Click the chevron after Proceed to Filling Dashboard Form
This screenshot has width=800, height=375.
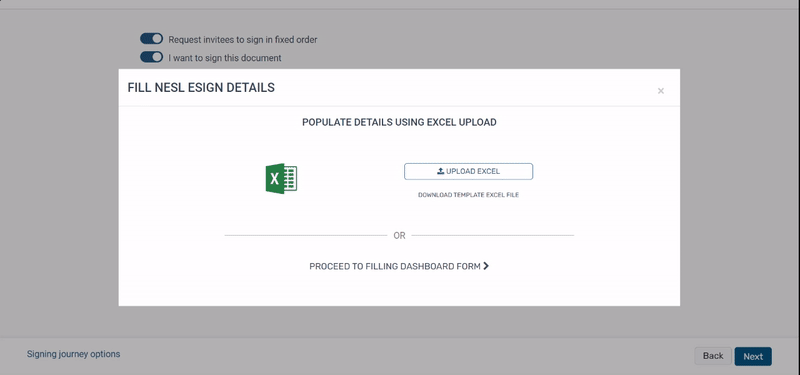[486, 266]
